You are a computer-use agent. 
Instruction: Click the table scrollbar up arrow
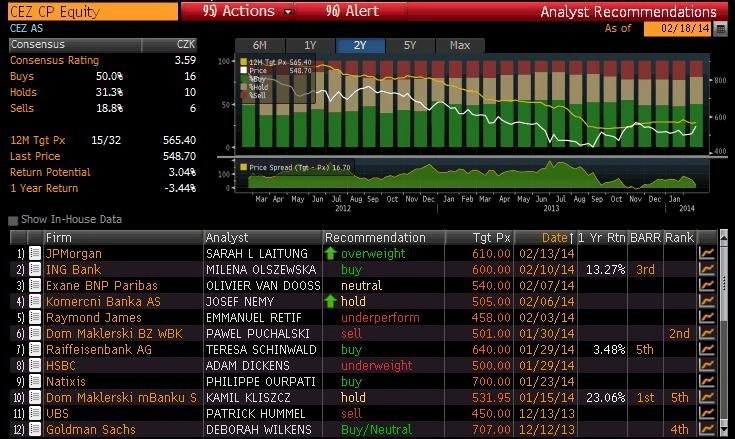tap(723, 237)
